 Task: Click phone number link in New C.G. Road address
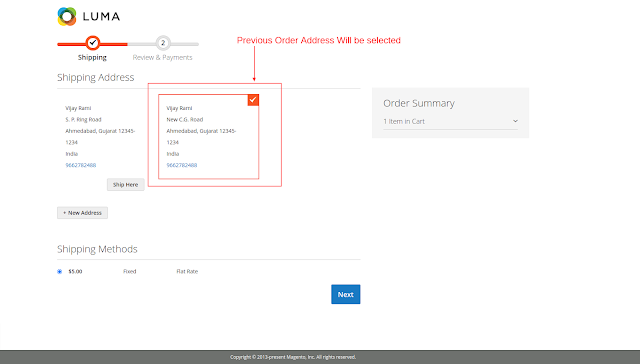182,165
